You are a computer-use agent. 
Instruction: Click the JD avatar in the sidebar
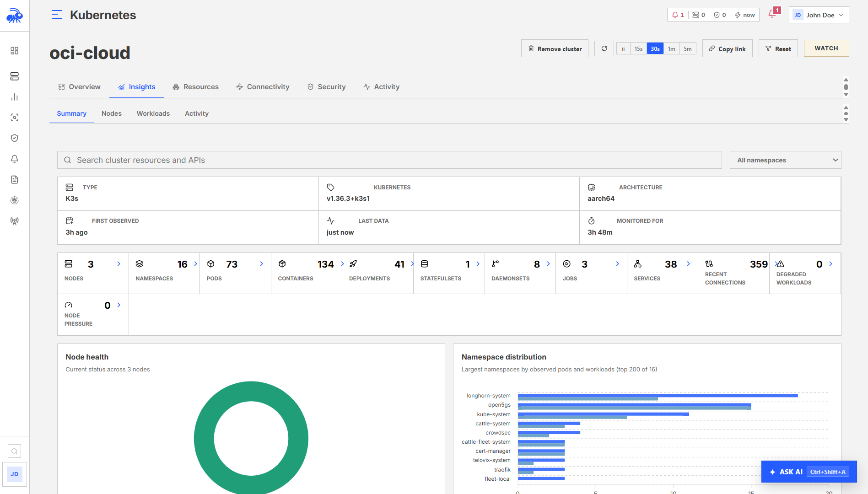[15, 474]
